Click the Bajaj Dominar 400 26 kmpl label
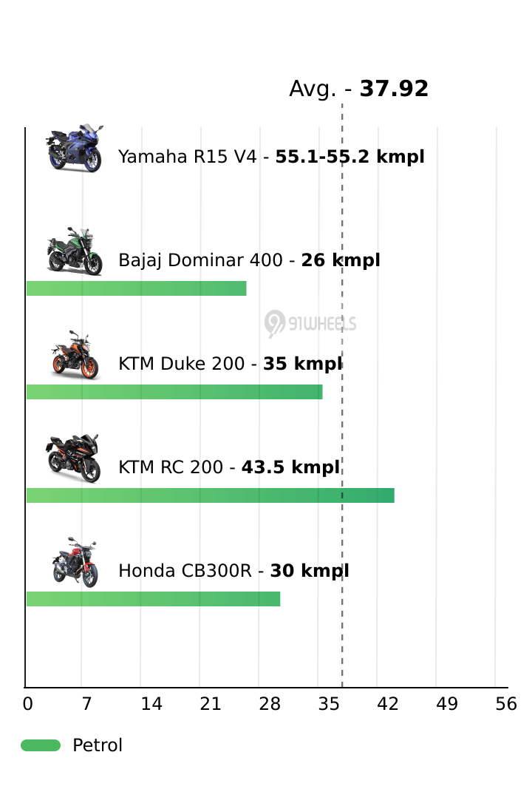This screenshot has height=806, width=532. (x=249, y=260)
